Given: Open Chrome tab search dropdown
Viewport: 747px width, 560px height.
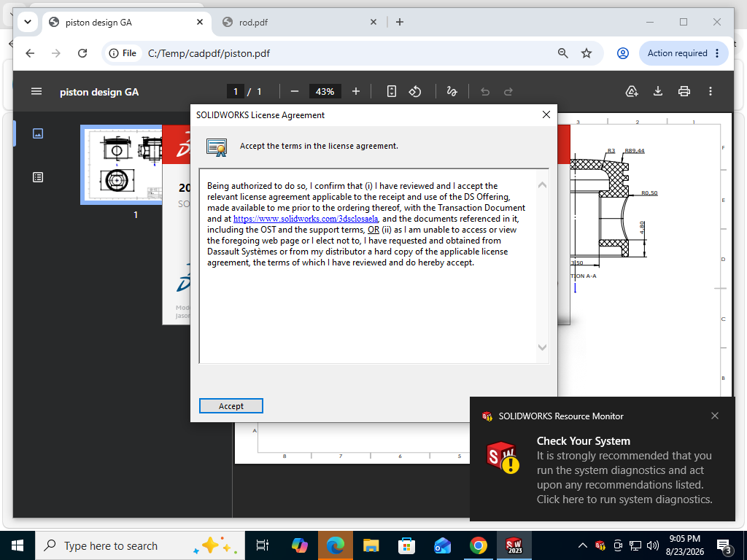Looking at the screenshot, I should [28, 22].
